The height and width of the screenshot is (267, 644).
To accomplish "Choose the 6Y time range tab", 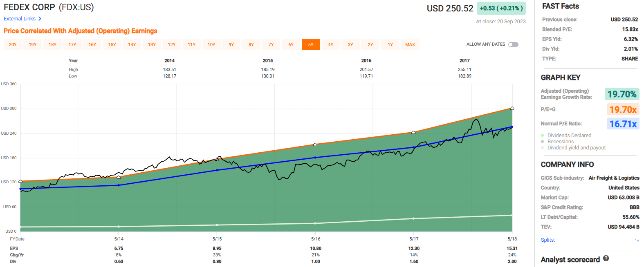I will click(x=291, y=44).
